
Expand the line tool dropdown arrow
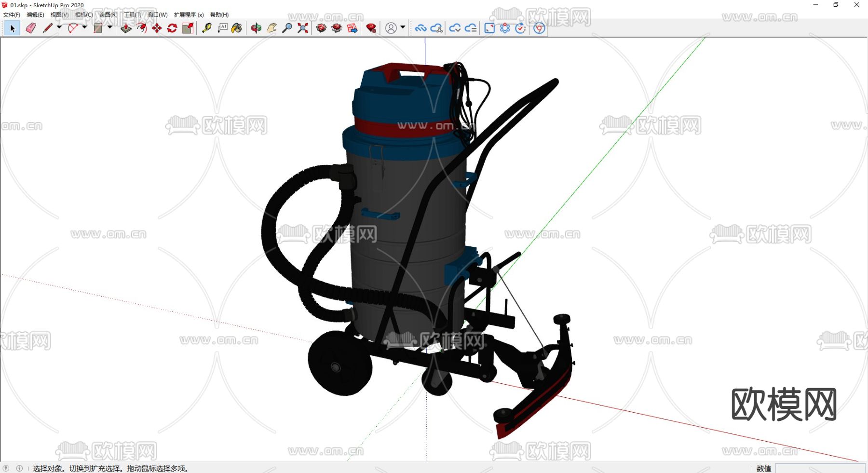click(59, 27)
